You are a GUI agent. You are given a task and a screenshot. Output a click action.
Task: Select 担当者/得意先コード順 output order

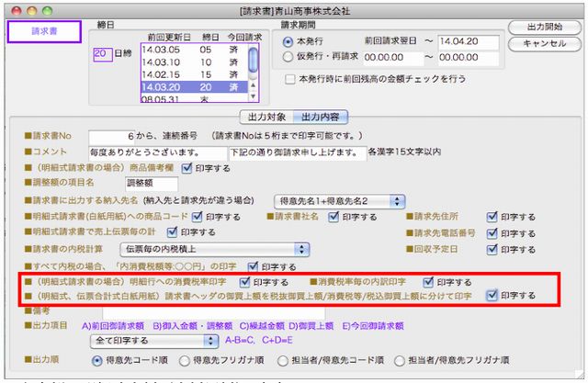click(x=282, y=361)
